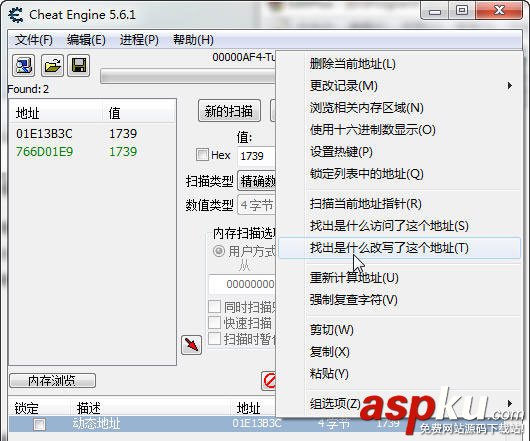Open the 文件(F) menu
The image size is (530, 441).
(34, 40)
